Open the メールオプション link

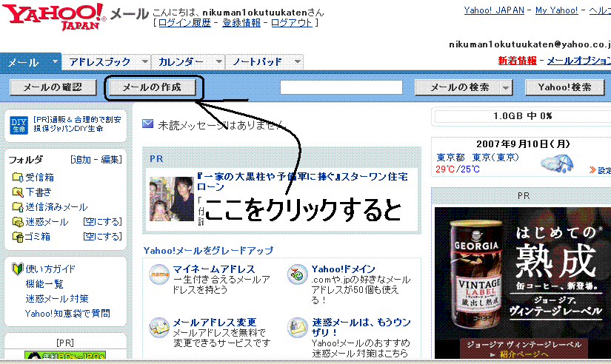coord(579,61)
